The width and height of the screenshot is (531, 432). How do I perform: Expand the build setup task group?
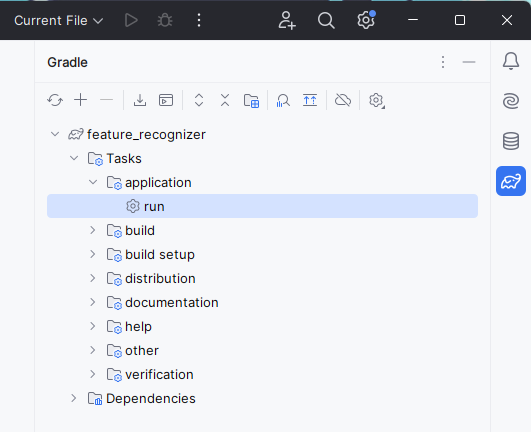(x=93, y=254)
